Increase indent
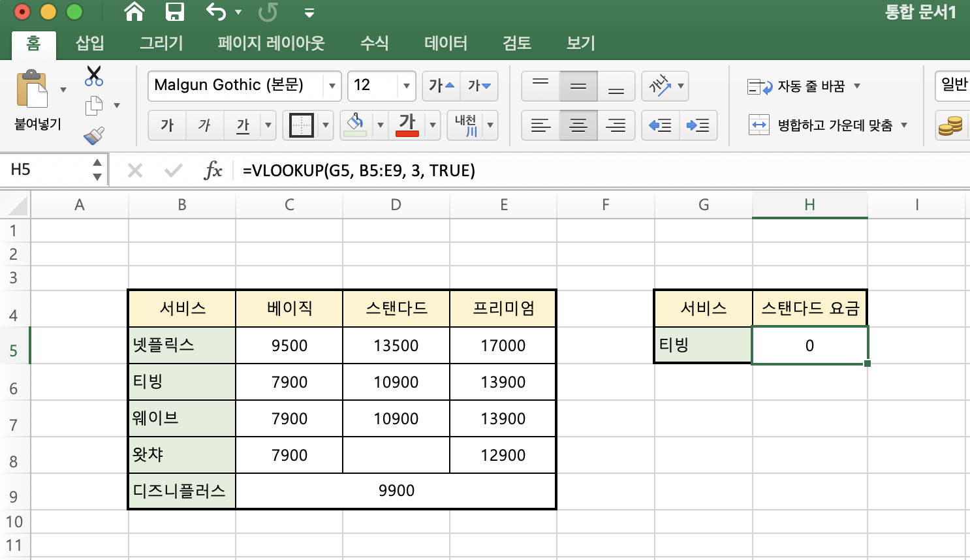The height and width of the screenshot is (560, 970). click(698, 125)
